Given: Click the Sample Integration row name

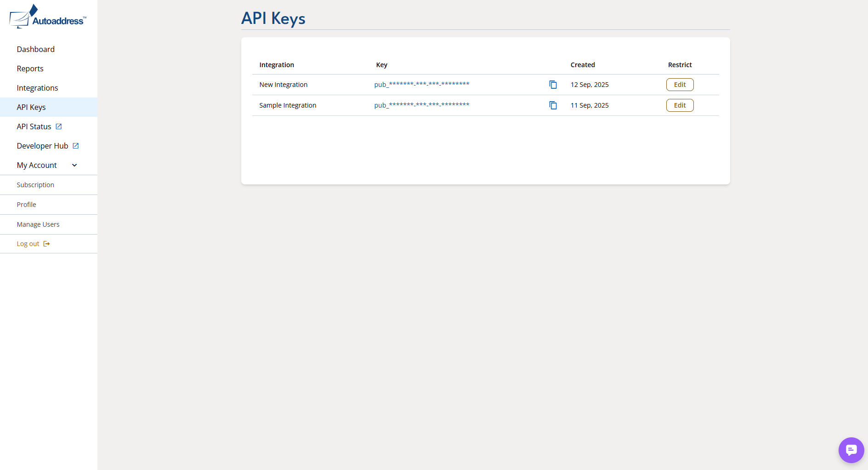Looking at the screenshot, I should coord(288,105).
